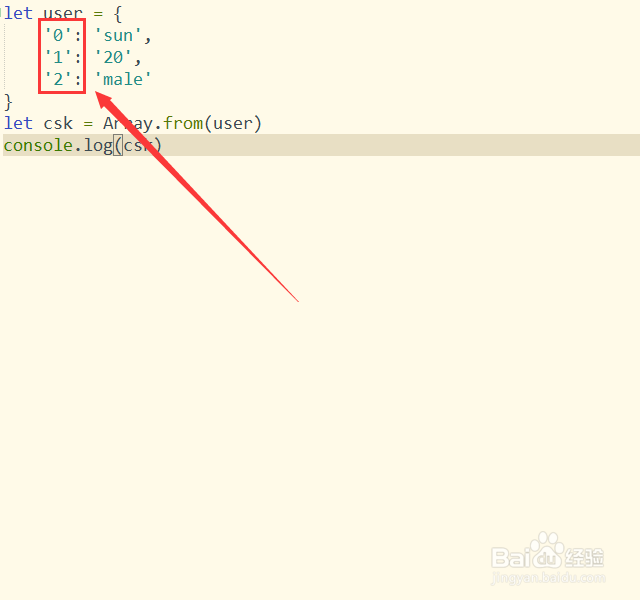The image size is (640, 600).
Task: Click the Baidu logo watermark
Action: click(547, 552)
